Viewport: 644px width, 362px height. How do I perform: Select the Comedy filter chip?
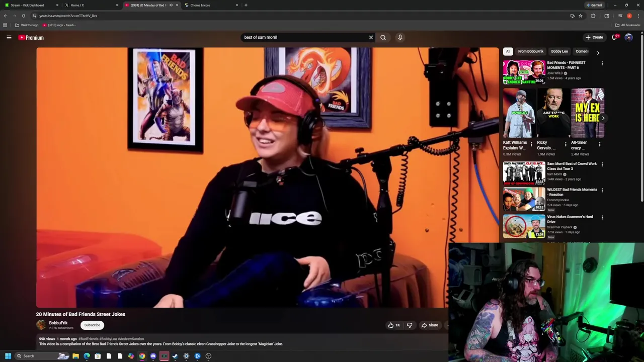point(582,51)
